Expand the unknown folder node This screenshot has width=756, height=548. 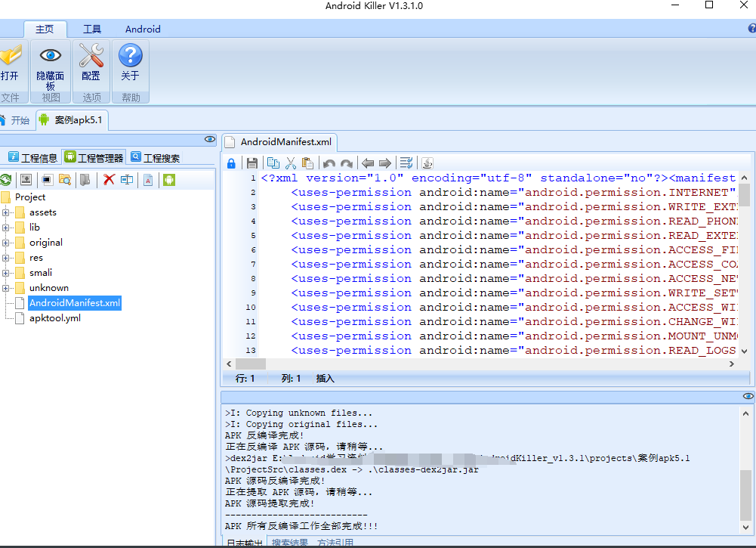tap(5, 289)
